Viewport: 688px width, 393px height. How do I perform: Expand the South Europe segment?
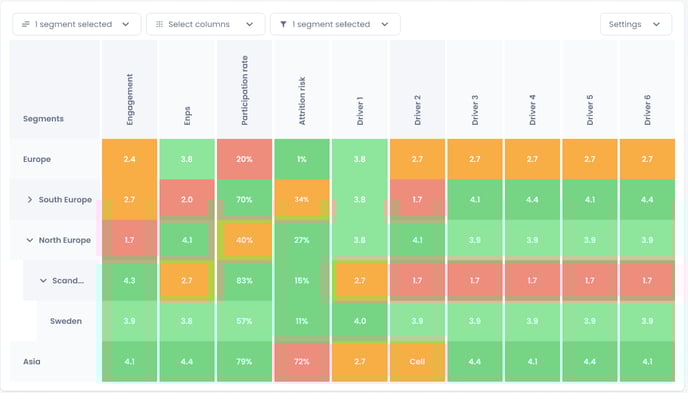click(x=29, y=200)
